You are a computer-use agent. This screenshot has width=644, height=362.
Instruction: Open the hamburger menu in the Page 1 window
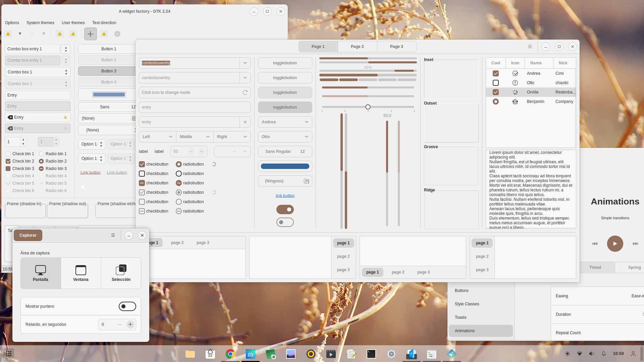pyautogui.click(x=530, y=47)
